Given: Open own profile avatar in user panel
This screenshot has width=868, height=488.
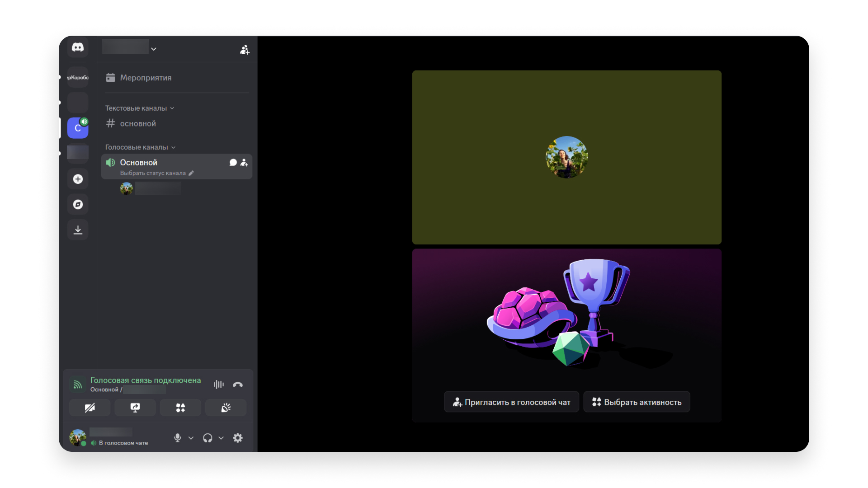Looking at the screenshot, I should (x=78, y=437).
